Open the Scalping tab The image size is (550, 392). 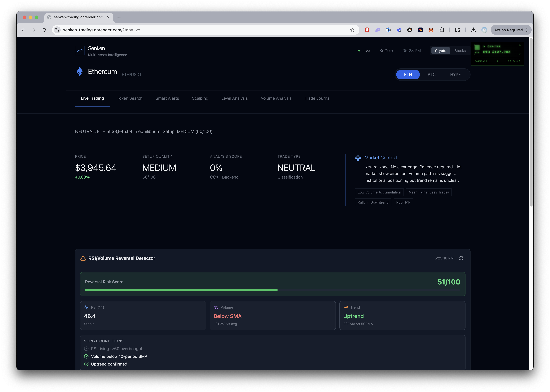pos(200,98)
